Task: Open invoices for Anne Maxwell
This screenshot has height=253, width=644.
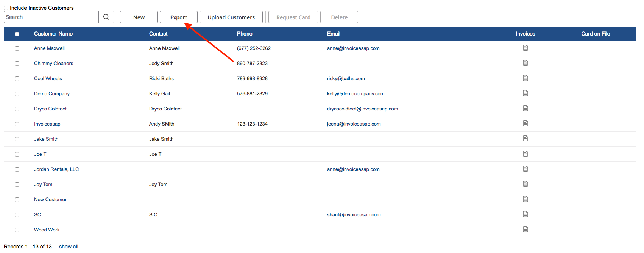Action: coord(525,48)
